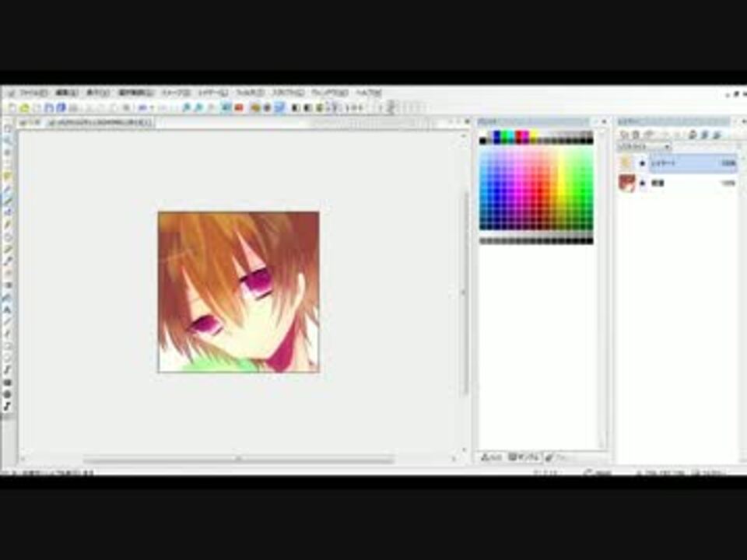Select the bottom-most tool in left toolbox
This screenshot has height=560, width=747.
coord(8,406)
